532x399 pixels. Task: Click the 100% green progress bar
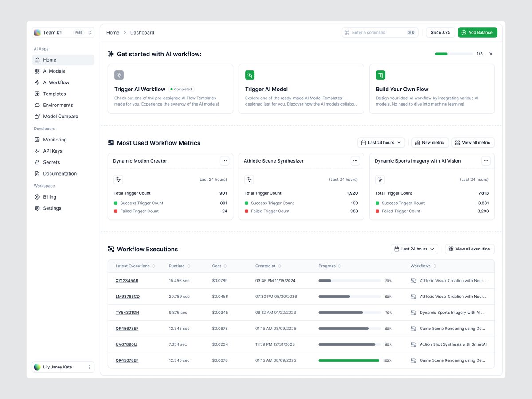(349, 360)
